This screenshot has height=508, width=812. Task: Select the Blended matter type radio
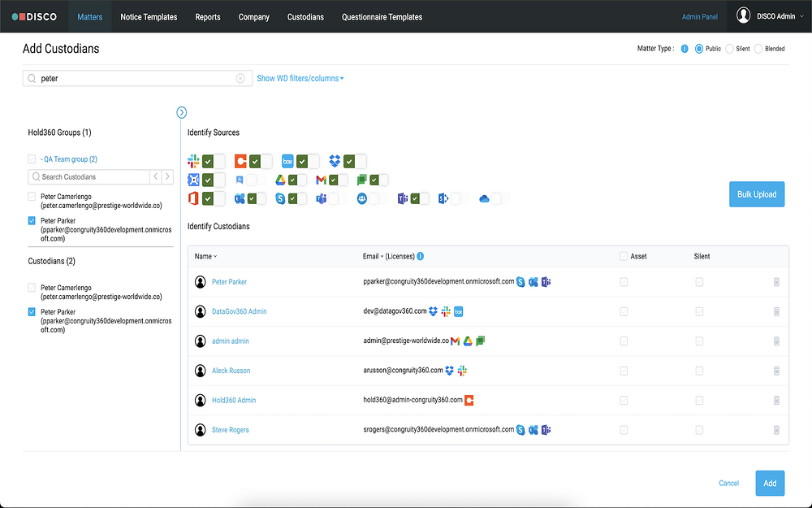coord(758,49)
